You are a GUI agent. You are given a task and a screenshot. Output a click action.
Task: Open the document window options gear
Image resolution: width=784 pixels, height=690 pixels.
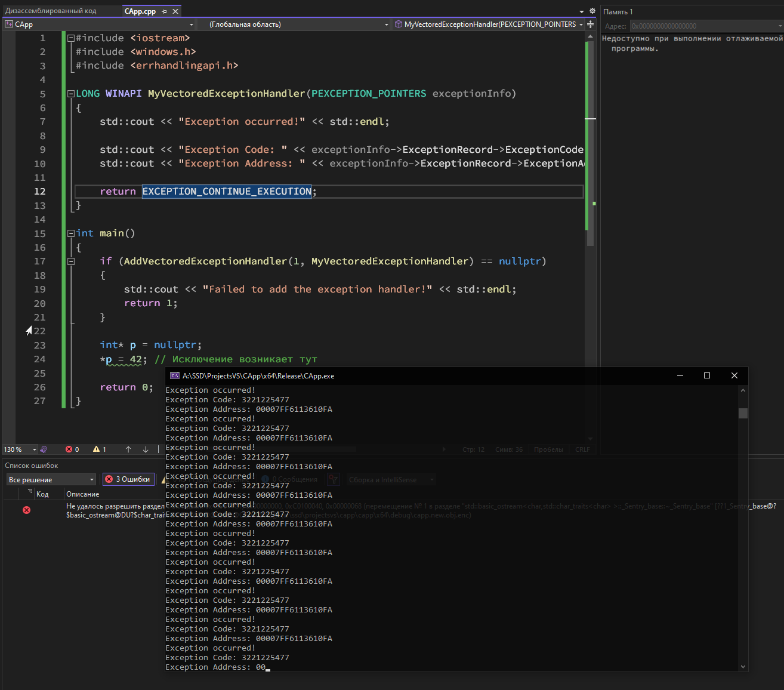[x=592, y=11]
